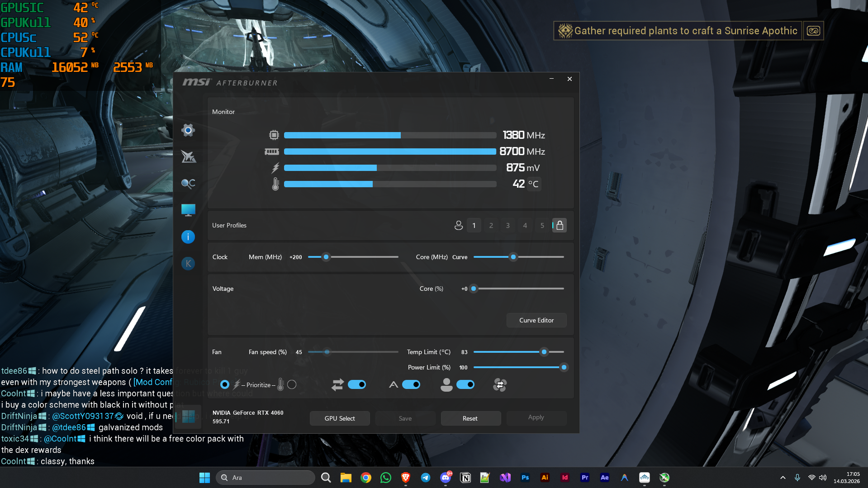Click the Windows startup icon near GPU name

188,417
